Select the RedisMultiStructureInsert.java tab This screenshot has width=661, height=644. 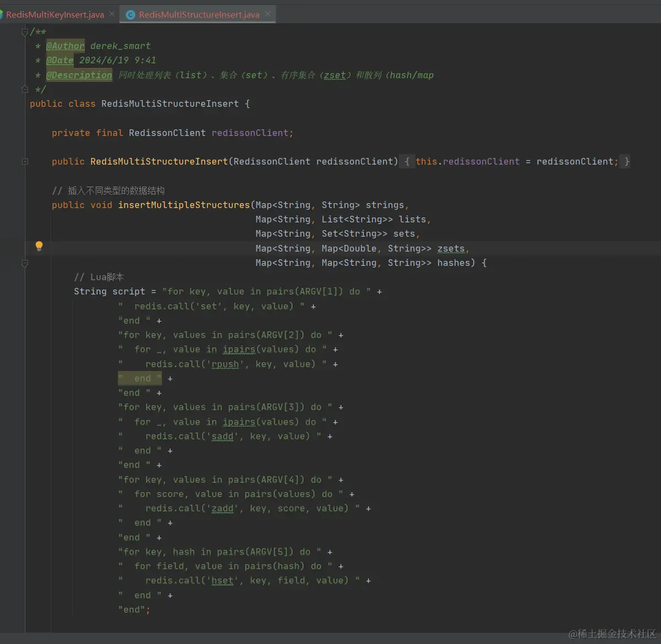pyautogui.click(x=199, y=15)
